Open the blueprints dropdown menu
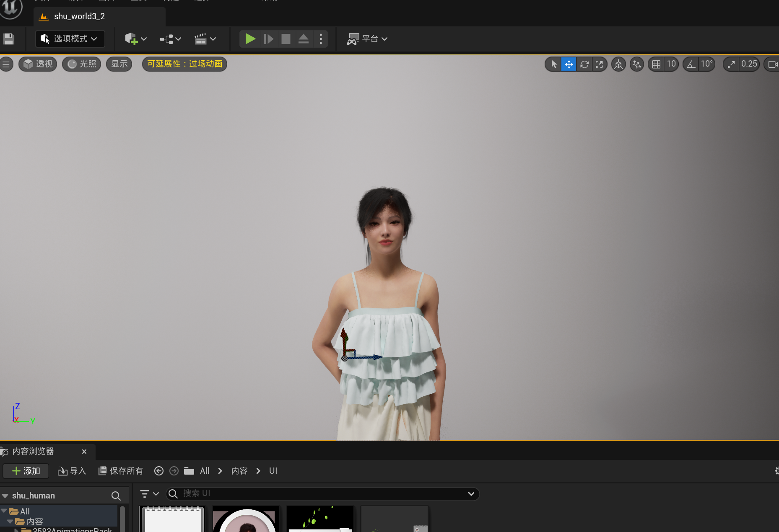The image size is (779, 532). 170,39
